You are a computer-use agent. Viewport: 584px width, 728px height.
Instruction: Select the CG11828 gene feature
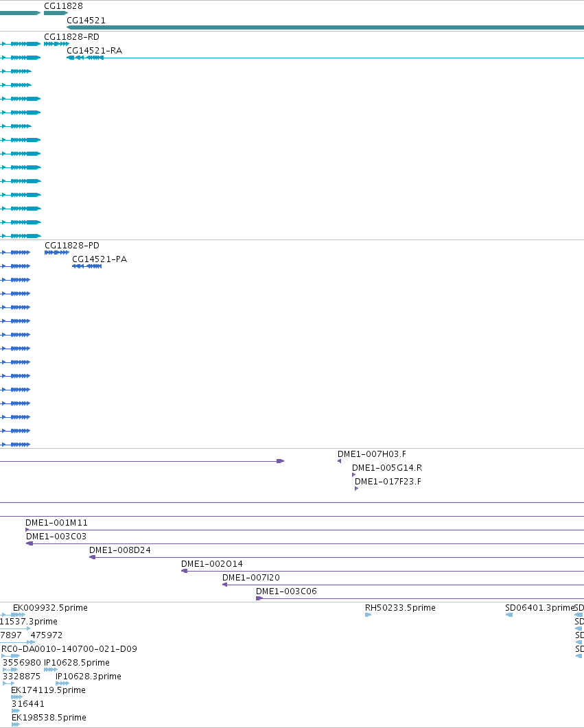point(56,13)
